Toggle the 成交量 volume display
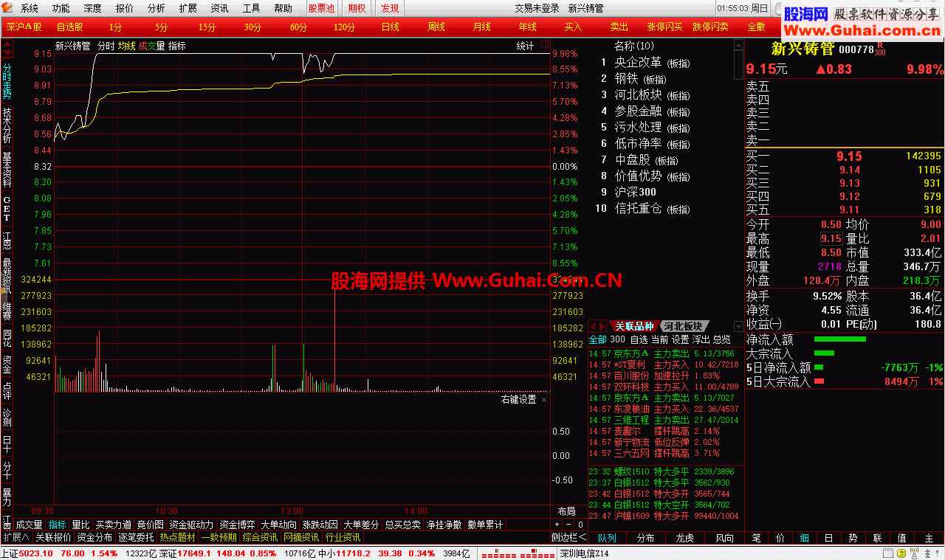 pos(151,46)
